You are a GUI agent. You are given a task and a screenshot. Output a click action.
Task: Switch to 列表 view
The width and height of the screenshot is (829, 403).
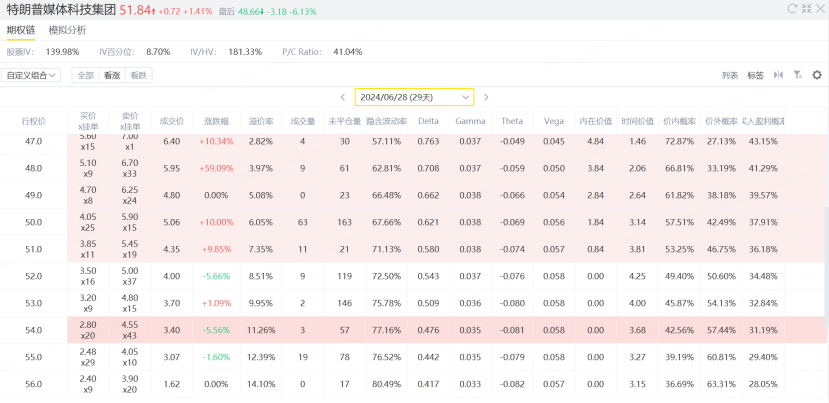[x=730, y=75]
